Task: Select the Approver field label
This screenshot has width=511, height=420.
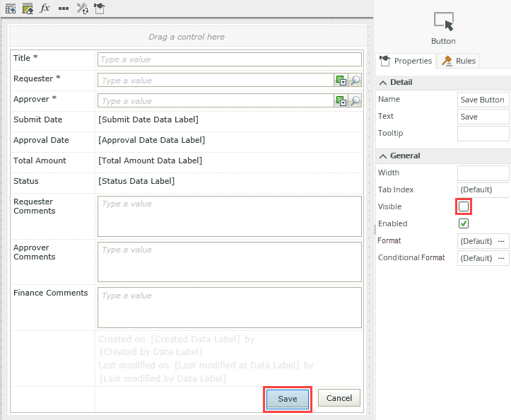Action: 35,99
